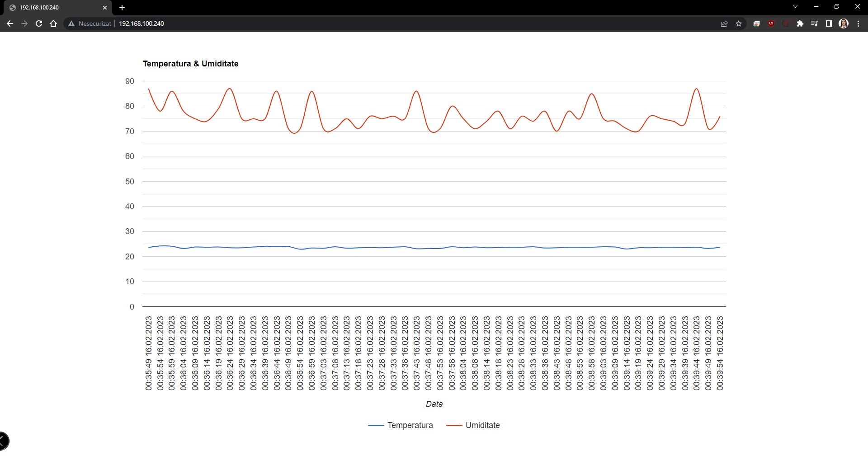Reload the page with the refresh icon

(39, 23)
